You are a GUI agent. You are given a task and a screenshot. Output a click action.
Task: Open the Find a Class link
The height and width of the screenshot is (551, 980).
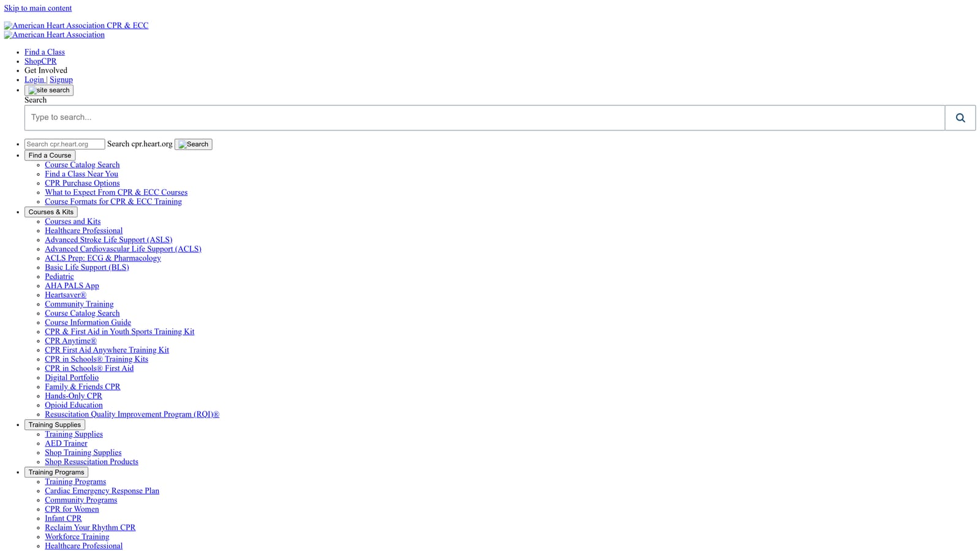tap(45, 52)
